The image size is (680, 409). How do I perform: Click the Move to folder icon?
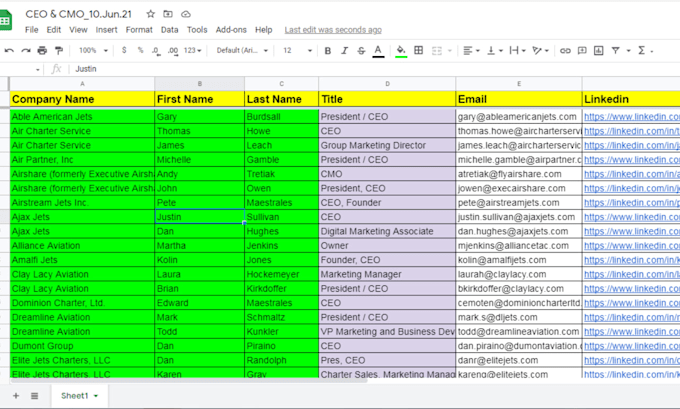168,14
